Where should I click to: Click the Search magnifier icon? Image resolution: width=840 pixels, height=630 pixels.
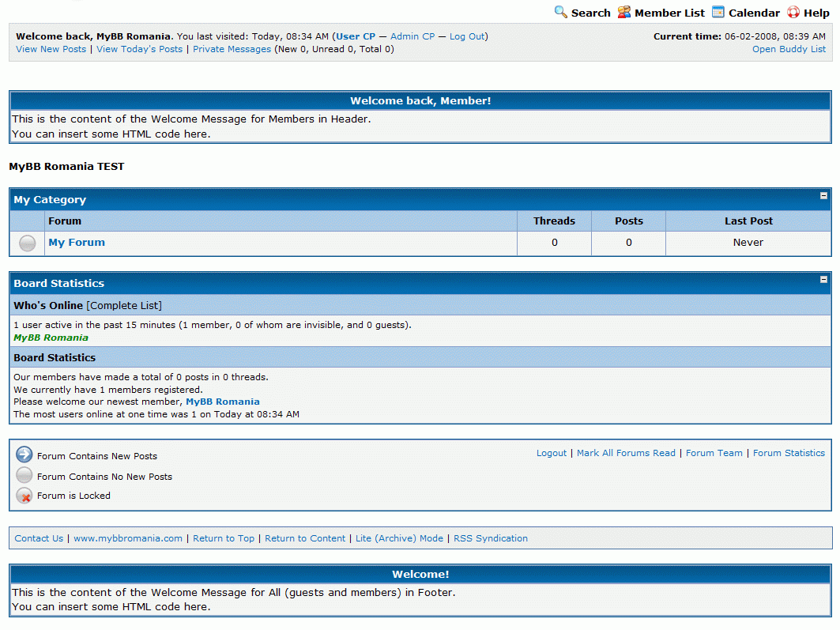561,12
